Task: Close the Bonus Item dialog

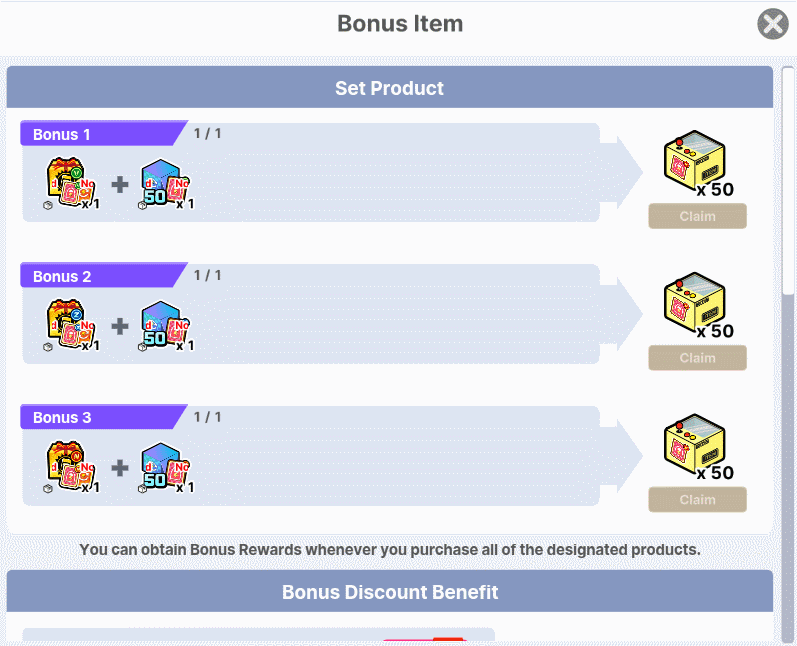Action: pyautogui.click(x=773, y=24)
